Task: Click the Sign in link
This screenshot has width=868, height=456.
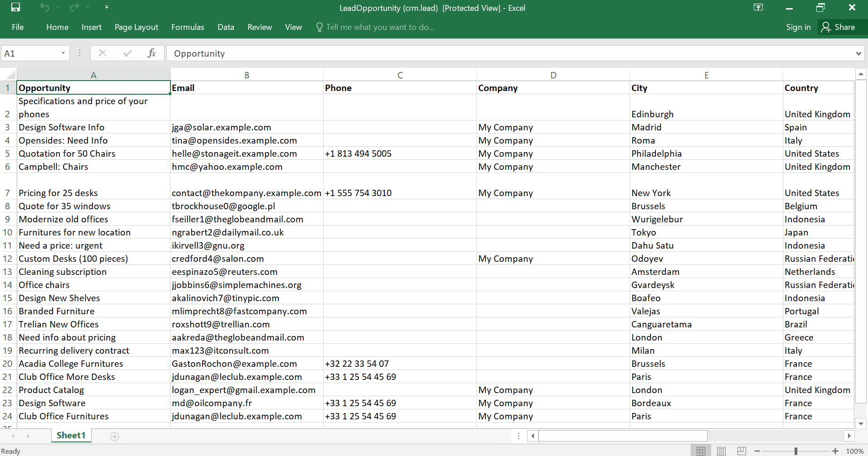Action: coord(798,27)
